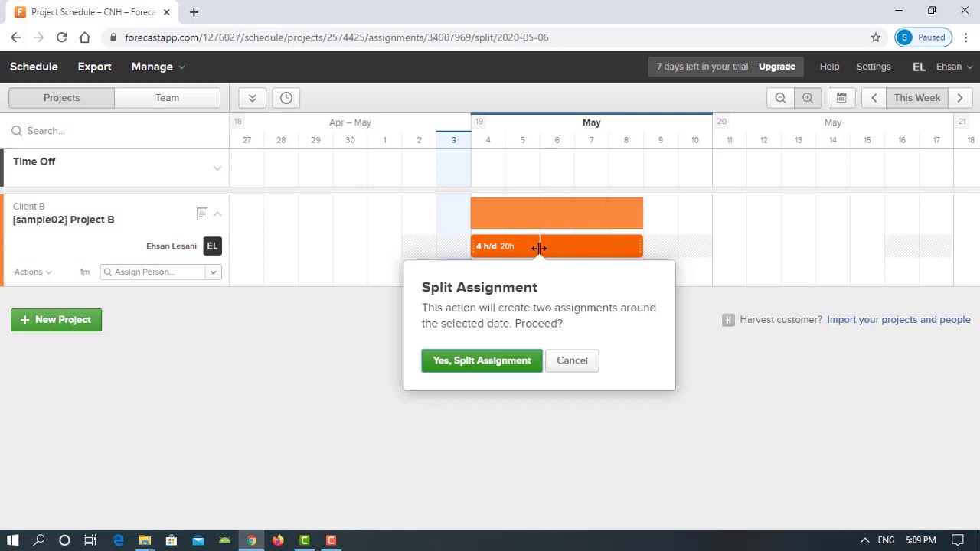This screenshot has width=980, height=551.
Task: Open a new browser tab
Action: click(194, 12)
